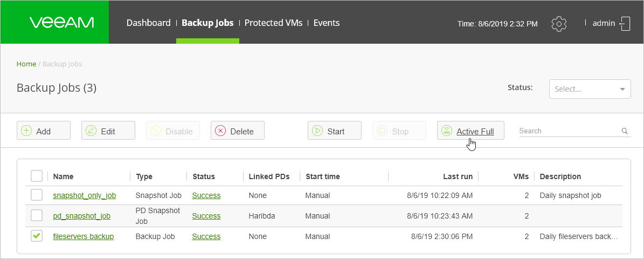Click the Veeam logo

tap(61, 23)
